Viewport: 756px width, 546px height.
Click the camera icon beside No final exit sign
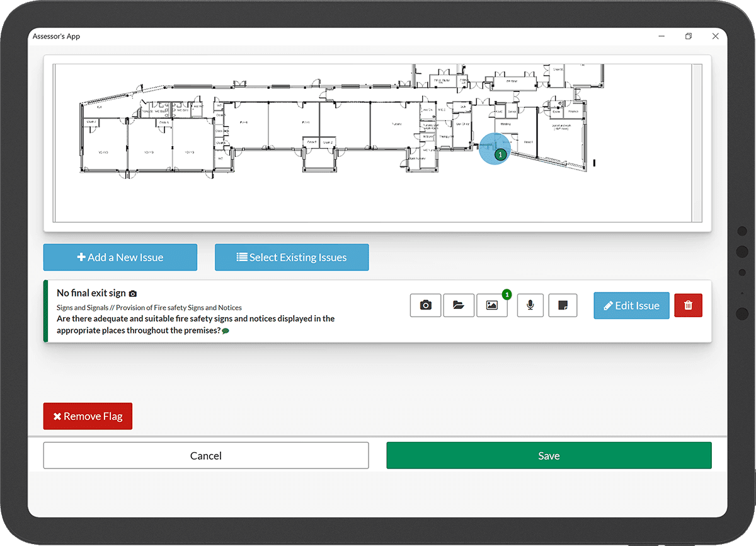(132, 293)
